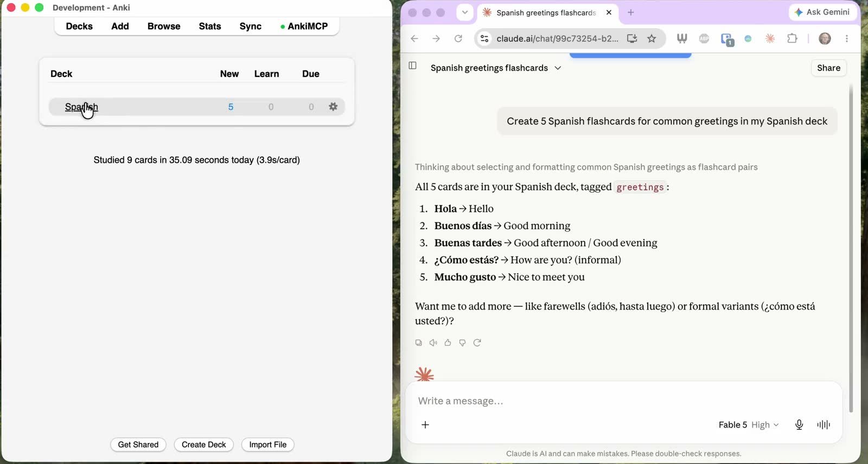Open the Spanish deck options gear

click(x=333, y=107)
